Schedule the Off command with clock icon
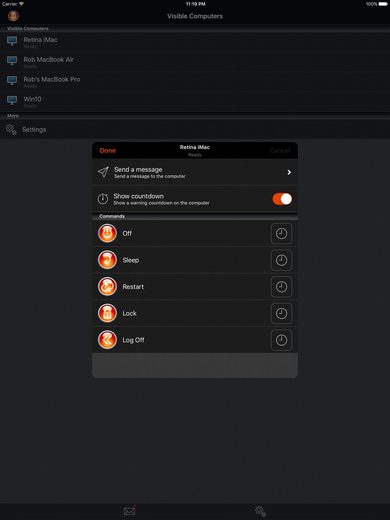390x520 pixels. click(282, 233)
